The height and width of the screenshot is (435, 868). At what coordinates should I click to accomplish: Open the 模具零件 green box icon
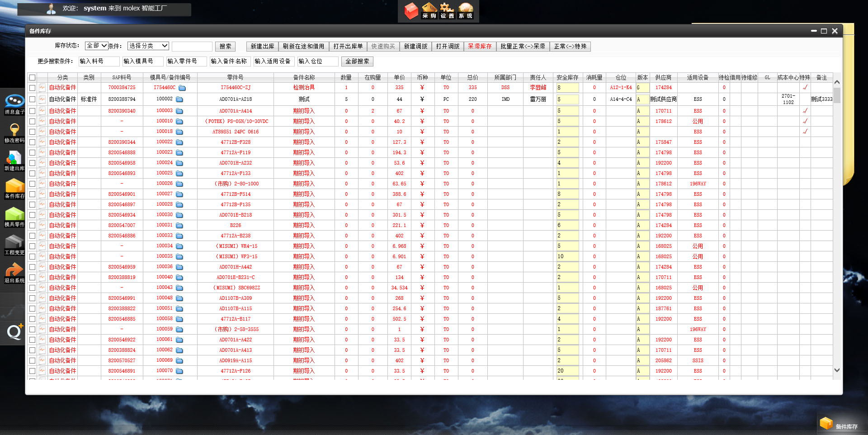coord(14,214)
